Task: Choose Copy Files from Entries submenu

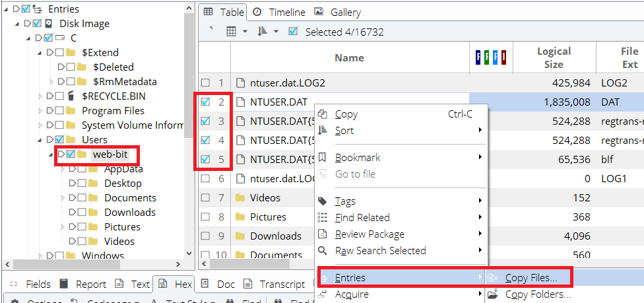Action: click(x=531, y=278)
